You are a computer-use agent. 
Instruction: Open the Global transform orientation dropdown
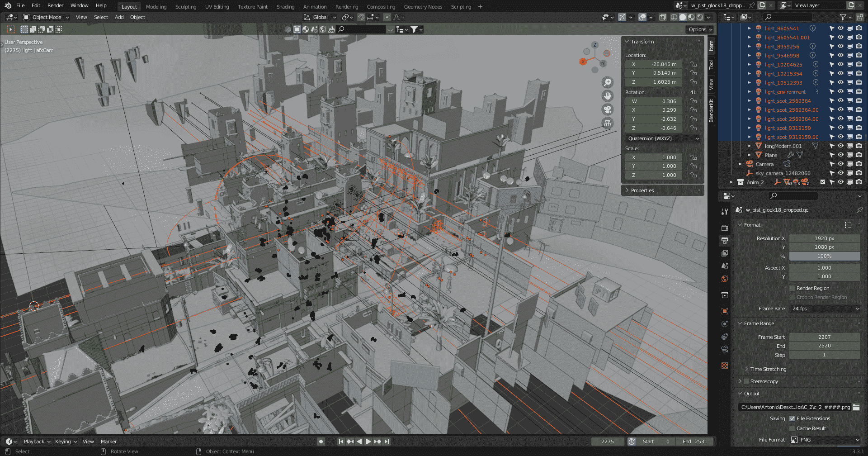pos(321,17)
